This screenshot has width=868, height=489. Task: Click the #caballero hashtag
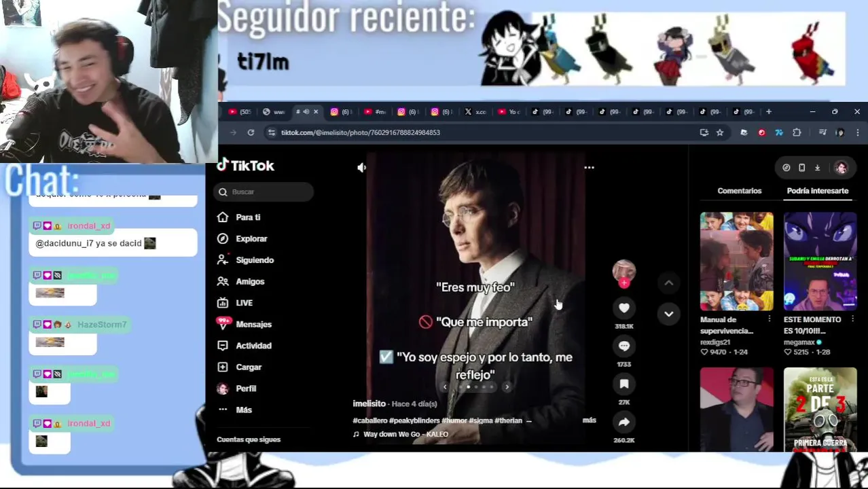point(369,420)
